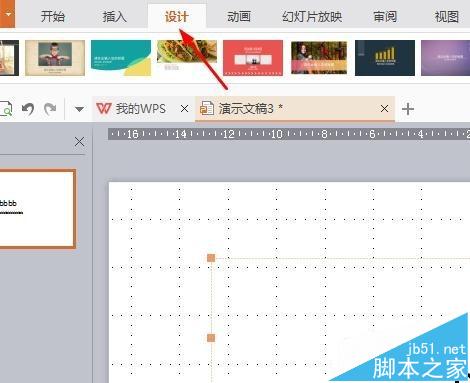
Task: Undo the last action
Action: click(28, 109)
